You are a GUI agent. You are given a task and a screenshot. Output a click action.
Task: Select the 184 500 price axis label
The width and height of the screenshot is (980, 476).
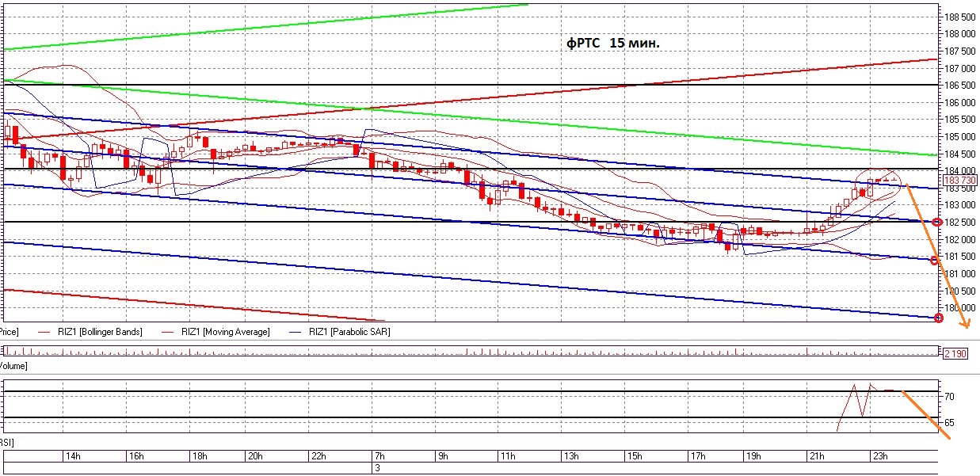[959, 154]
